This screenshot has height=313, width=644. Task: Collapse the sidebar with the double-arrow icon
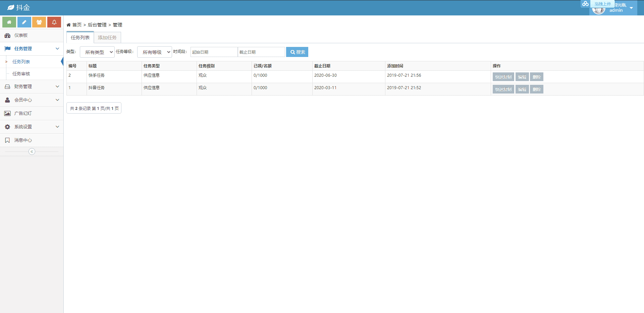point(32,151)
